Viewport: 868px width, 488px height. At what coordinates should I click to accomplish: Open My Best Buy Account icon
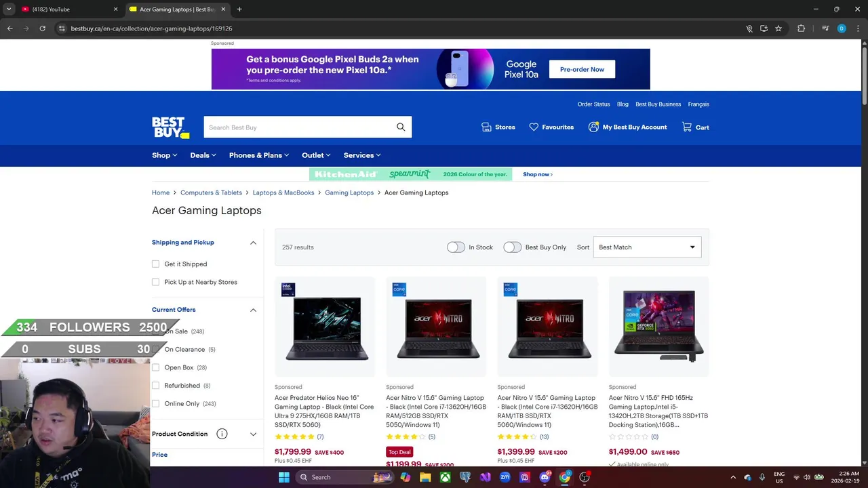593,127
